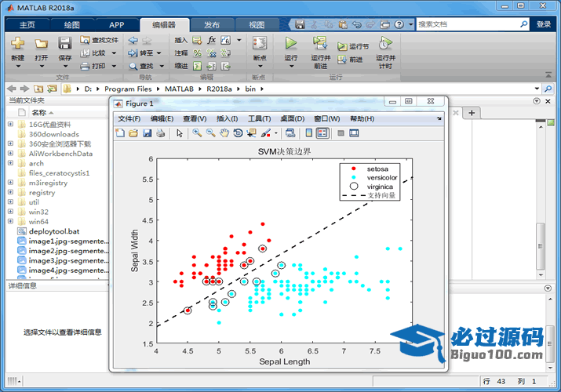Click the bin folder in path bar
561x392 pixels.
[x=250, y=89]
